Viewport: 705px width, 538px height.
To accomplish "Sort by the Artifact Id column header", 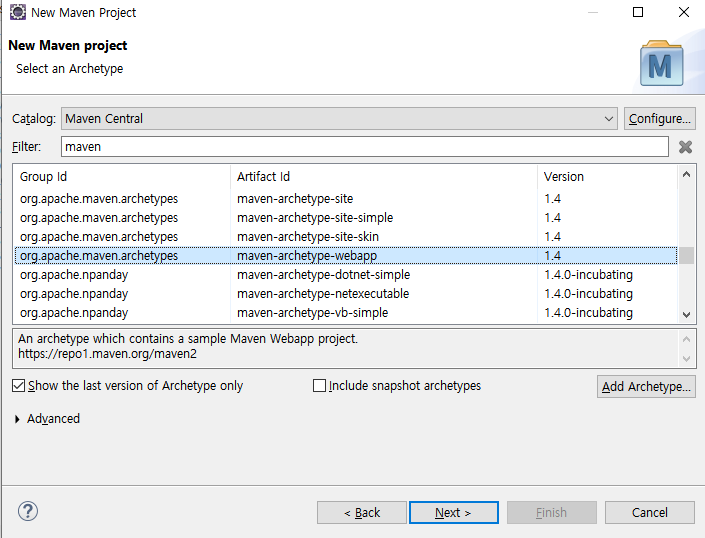I will coord(384,177).
